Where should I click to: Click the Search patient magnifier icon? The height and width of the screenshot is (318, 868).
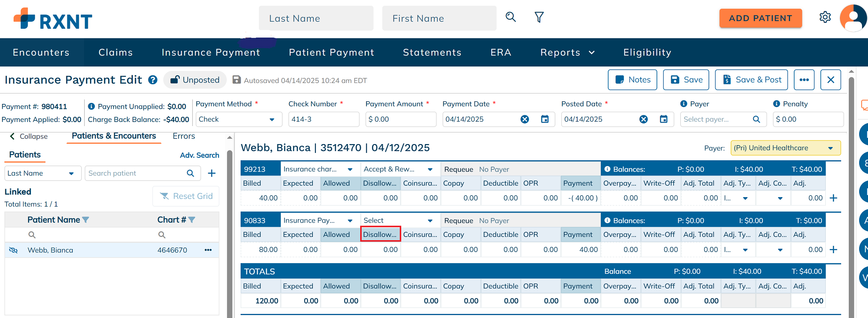coord(190,173)
